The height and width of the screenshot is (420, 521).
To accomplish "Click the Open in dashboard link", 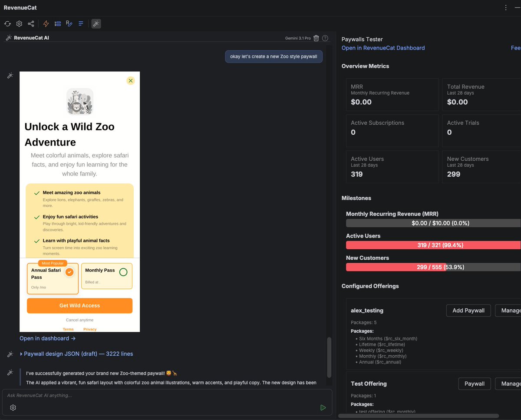I will [48, 338].
